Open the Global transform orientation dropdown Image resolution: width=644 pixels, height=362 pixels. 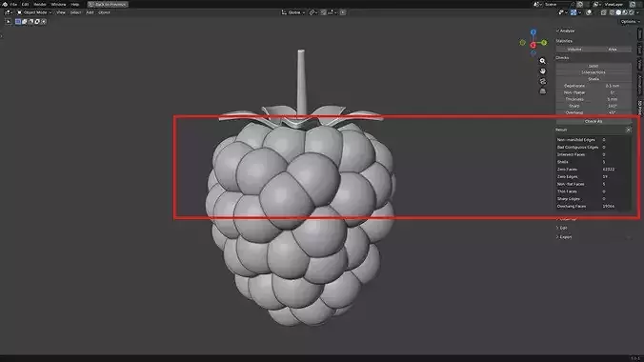pos(293,12)
